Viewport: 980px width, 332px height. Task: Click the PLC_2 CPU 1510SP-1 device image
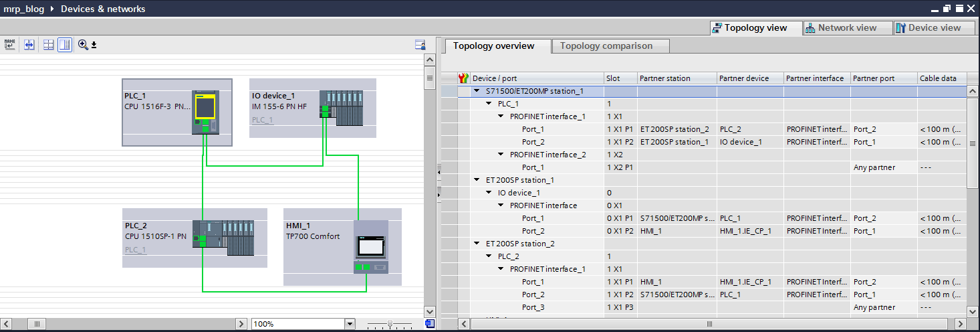pyautogui.click(x=224, y=238)
